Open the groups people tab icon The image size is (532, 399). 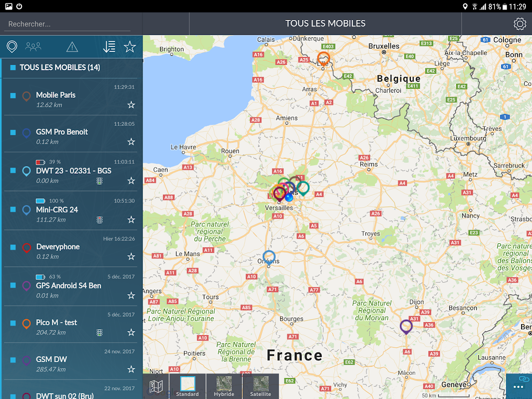[x=33, y=46]
